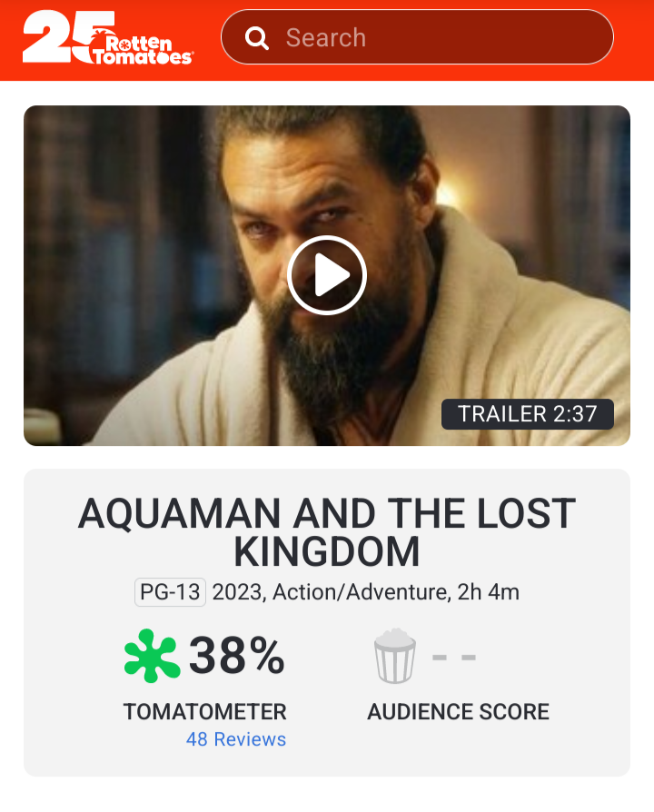Click the 2023 release year
The height and width of the screenshot is (812, 654).
coord(239,593)
